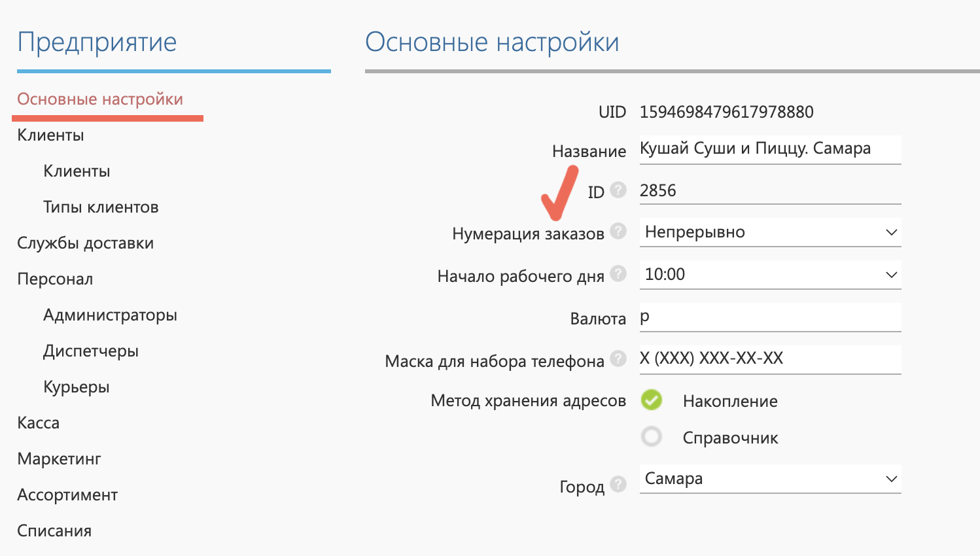
Task: Open the Город dropdown showing Самара
Action: [770, 479]
